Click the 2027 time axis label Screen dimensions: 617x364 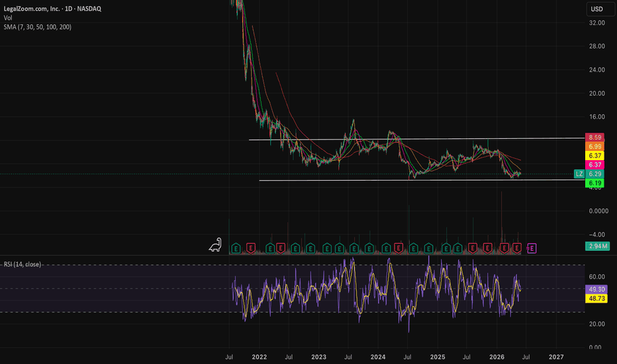coord(556,357)
